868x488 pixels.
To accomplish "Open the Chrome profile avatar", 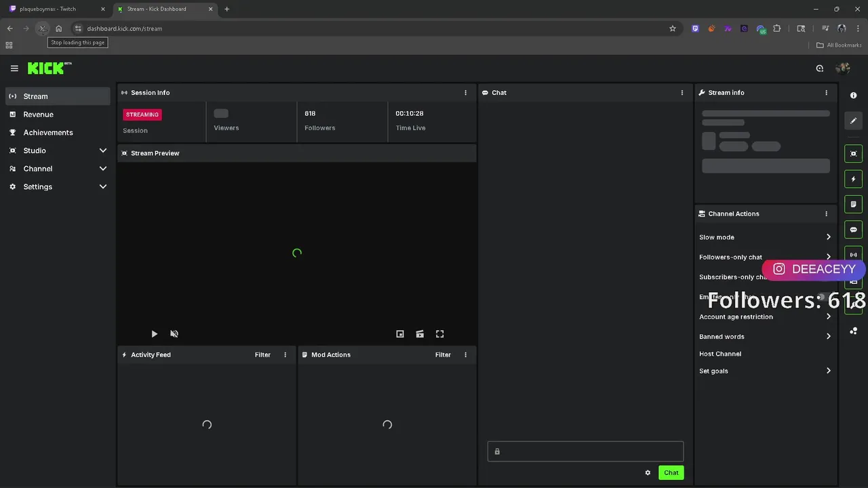I will [x=842, y=28].
